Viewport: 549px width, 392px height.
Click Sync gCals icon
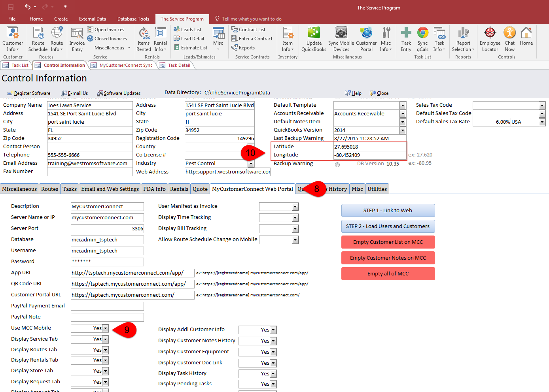tap(422, 39)
